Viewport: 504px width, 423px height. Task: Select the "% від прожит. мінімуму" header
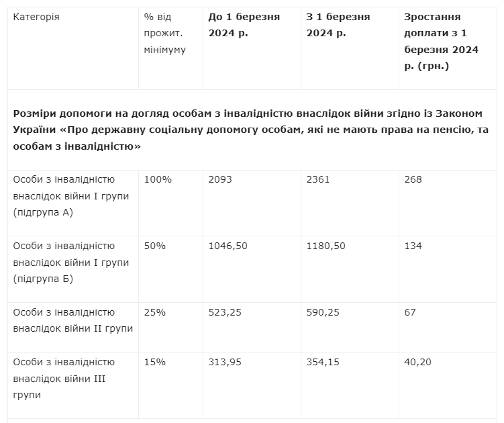coord(165,33)
